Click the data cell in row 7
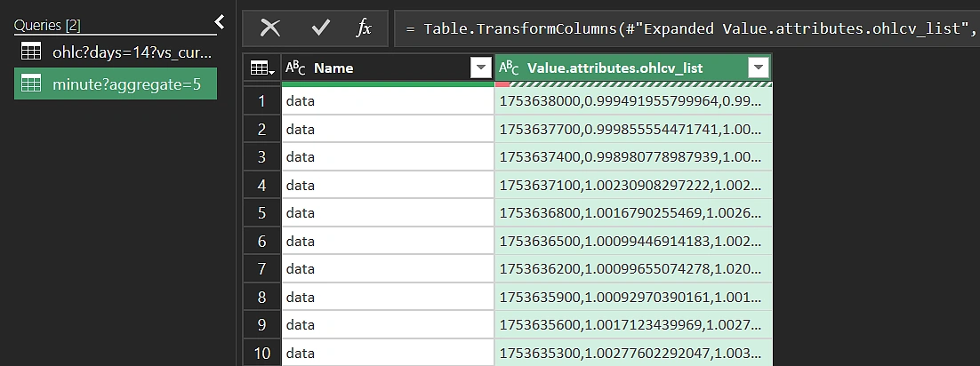The width and height of the screenshot is (980, 366). tap(387, 269)
